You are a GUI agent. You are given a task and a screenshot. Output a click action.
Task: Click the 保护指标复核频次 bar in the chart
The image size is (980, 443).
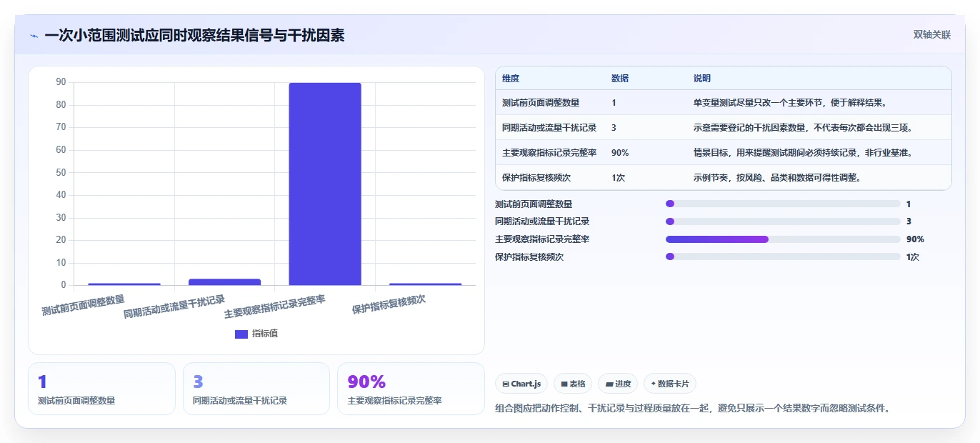click(x=426, y=284)
